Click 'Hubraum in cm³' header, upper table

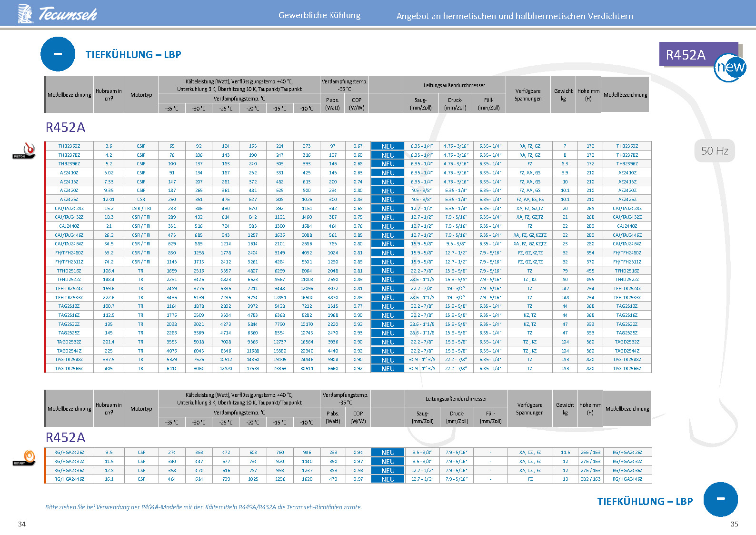tap(109, 95)
